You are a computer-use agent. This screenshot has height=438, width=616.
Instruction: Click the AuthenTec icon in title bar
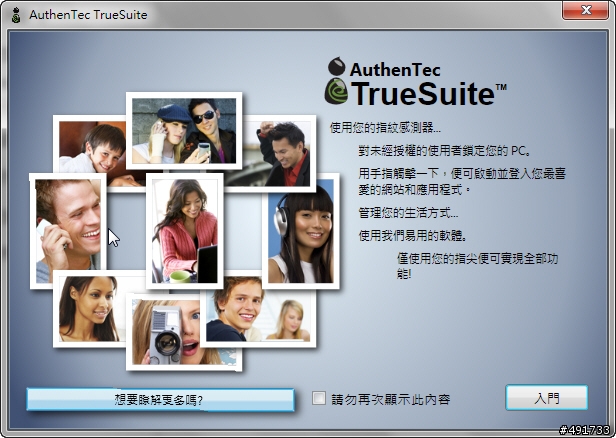[16, 15]
